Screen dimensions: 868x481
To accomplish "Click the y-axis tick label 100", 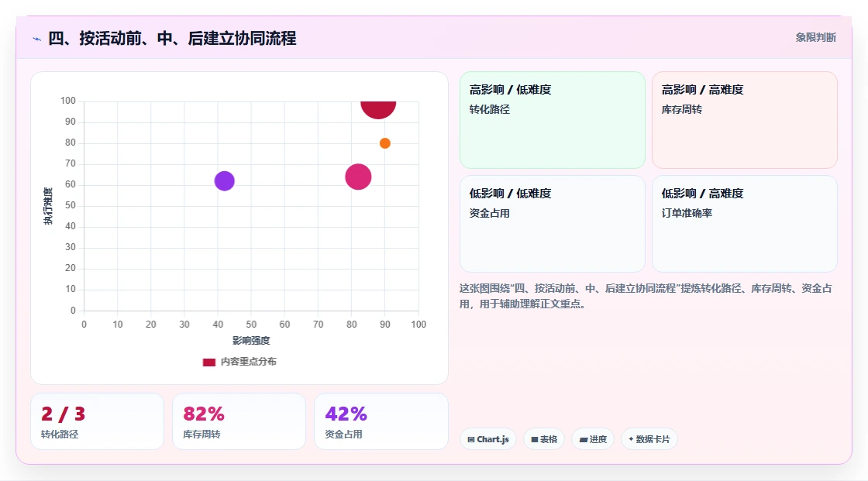I will pyautogui.click(x=68, y=101).
